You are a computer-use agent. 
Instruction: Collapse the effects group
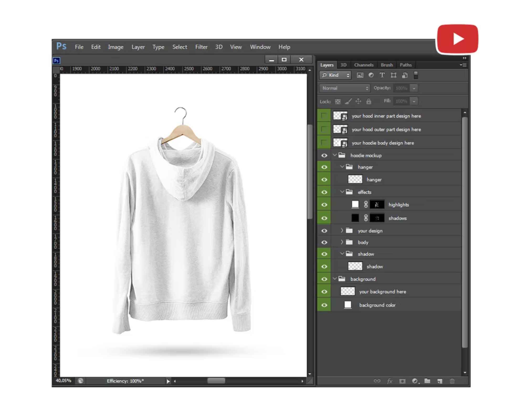[342, 192]
